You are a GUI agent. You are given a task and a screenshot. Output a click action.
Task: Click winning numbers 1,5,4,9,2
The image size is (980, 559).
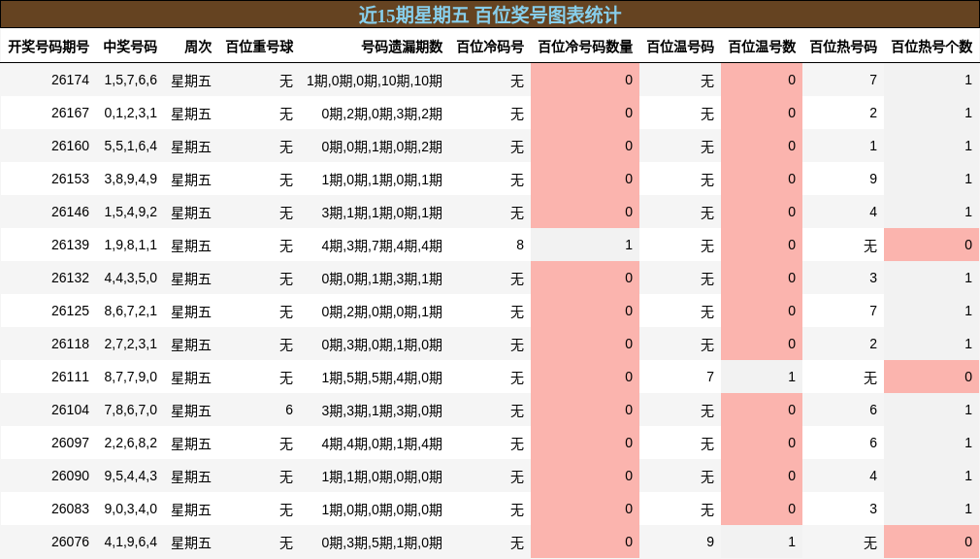[131, 212]
